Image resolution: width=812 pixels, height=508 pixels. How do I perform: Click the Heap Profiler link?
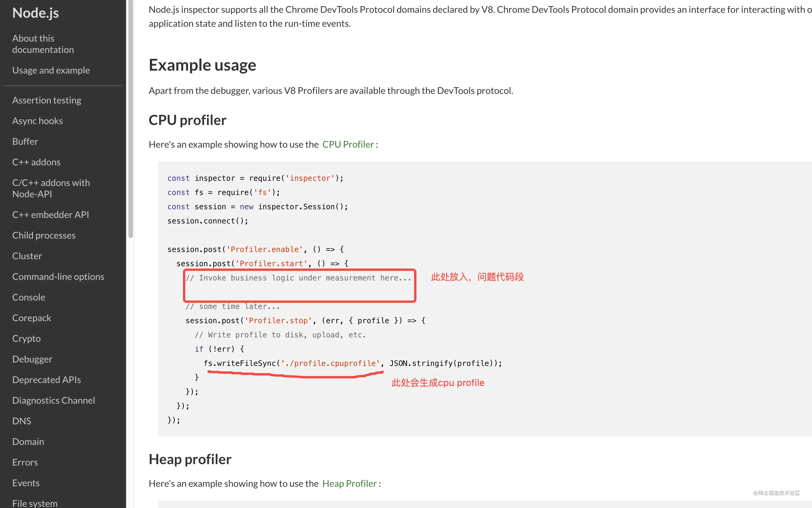tap(348, 483)
